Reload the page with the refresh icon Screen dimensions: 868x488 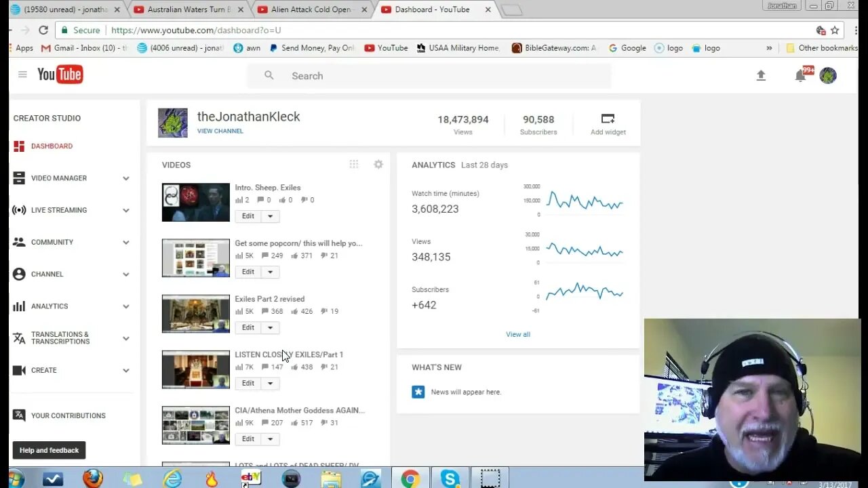point(43,30)
